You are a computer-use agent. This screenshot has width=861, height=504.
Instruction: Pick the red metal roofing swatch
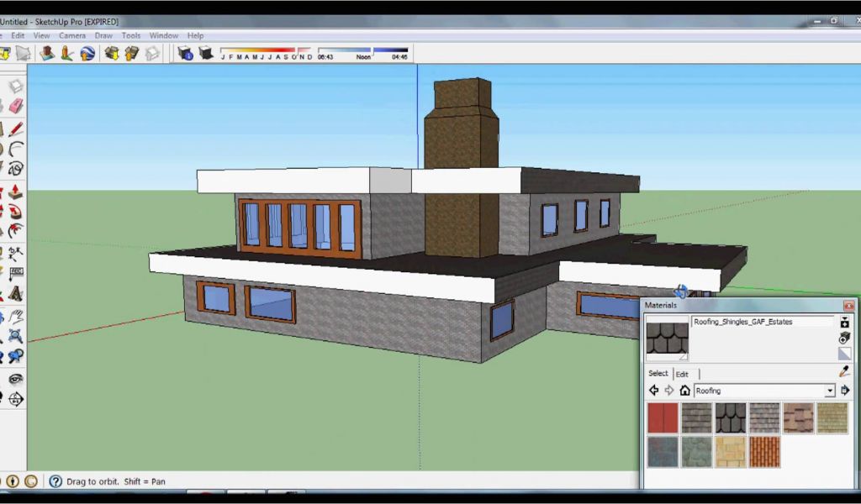point(663,417)
